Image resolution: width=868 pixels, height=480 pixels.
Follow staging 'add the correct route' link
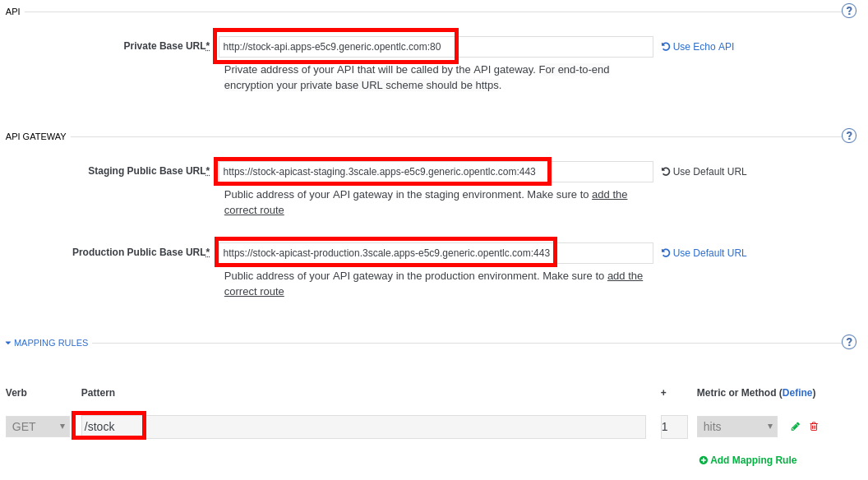click(609, 195)
